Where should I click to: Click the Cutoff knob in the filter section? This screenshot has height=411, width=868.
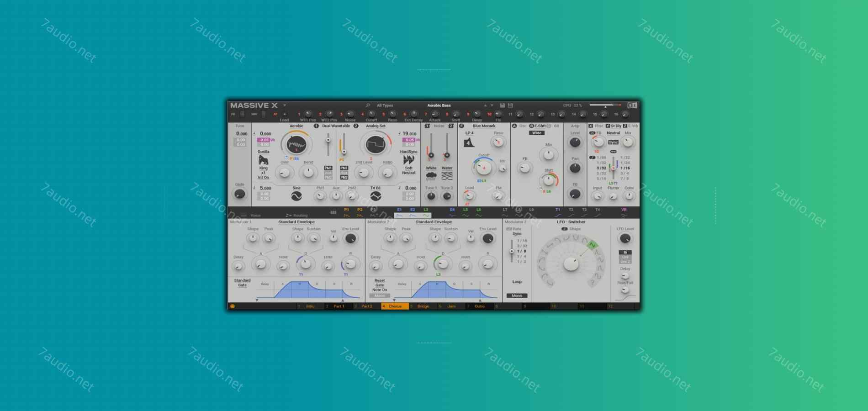click(484, 168)
